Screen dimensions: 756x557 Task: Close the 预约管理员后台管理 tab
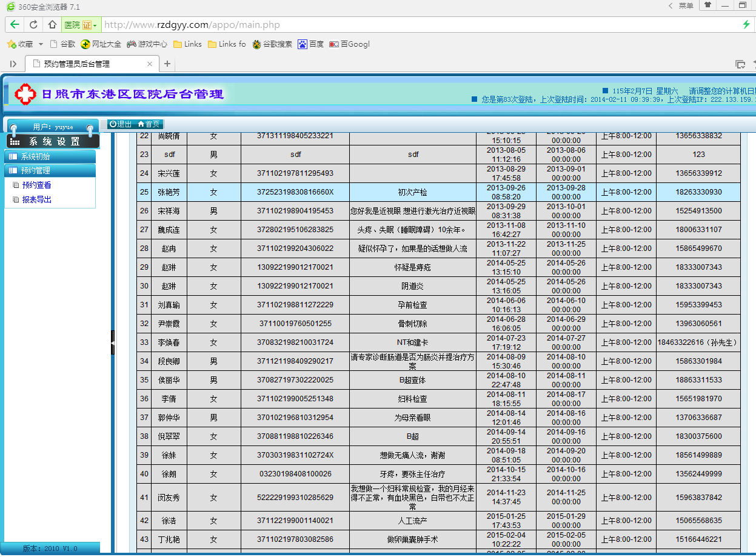150,64
